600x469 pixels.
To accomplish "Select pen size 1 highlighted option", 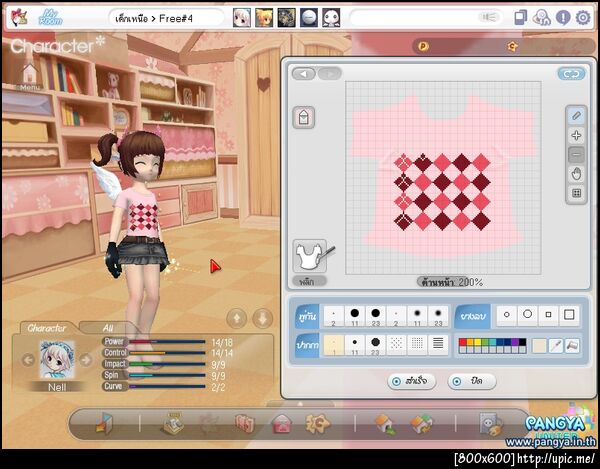I will click(334, 345).
